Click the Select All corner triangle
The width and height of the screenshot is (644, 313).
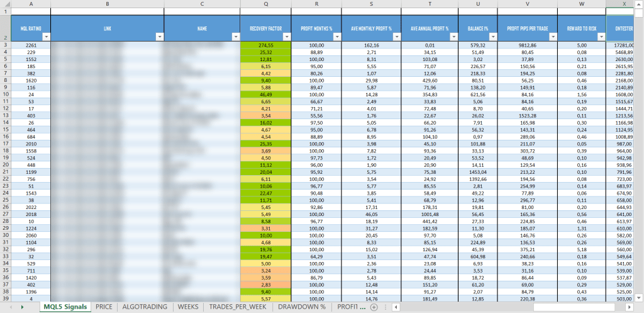(x=6, y=4)
